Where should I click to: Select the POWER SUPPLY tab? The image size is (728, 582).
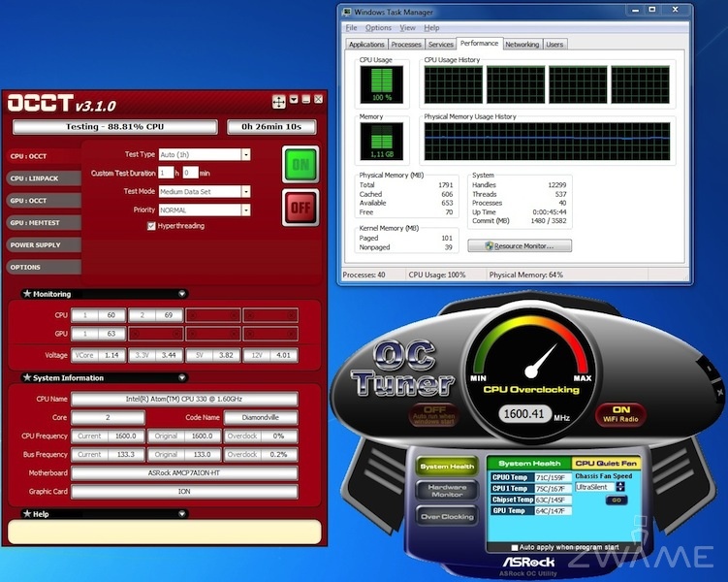click(45, 244)
